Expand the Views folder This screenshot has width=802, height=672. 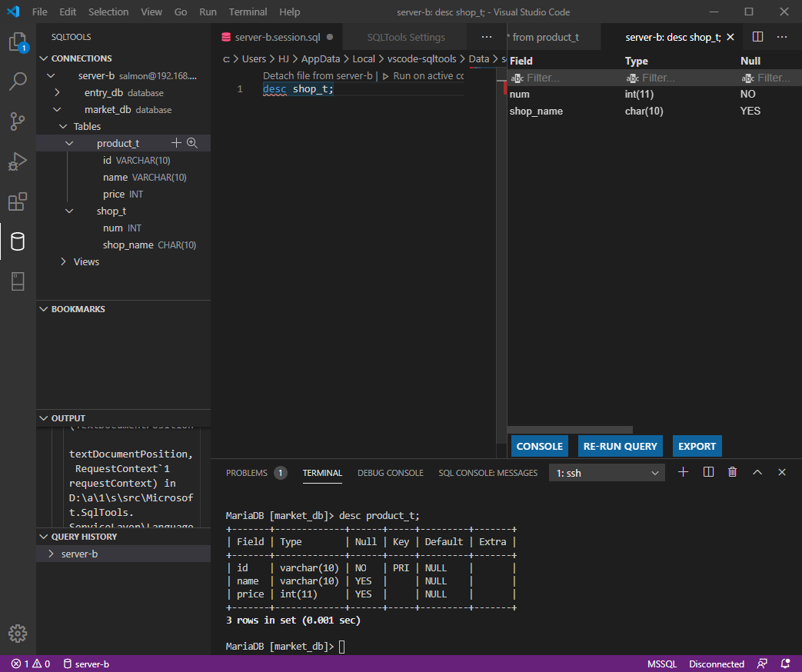pos(63,261)
